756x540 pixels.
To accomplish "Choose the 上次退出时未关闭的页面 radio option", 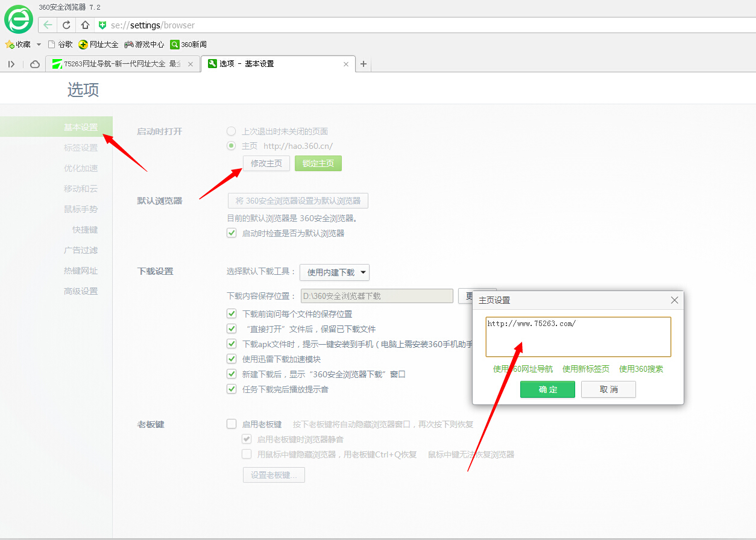I will [x=232, y=131].
